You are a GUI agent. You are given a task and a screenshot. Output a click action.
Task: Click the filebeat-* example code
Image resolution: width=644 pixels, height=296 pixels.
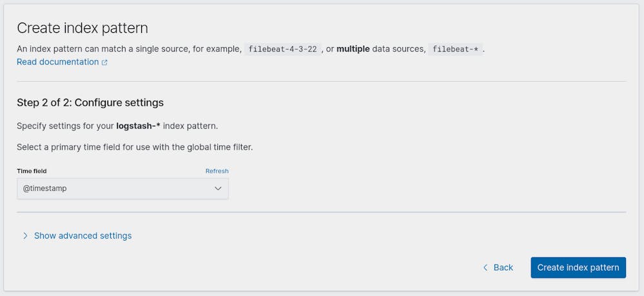455,49
